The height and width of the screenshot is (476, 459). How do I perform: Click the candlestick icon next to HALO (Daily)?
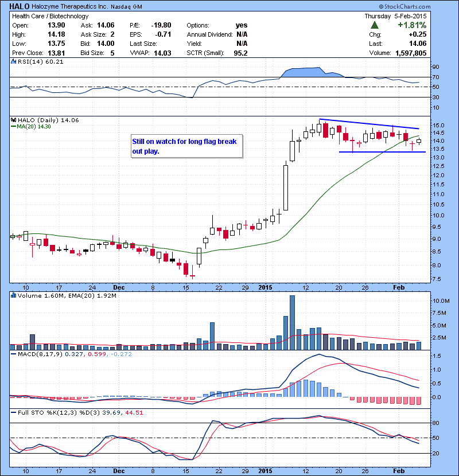click(x=13, y=120)
